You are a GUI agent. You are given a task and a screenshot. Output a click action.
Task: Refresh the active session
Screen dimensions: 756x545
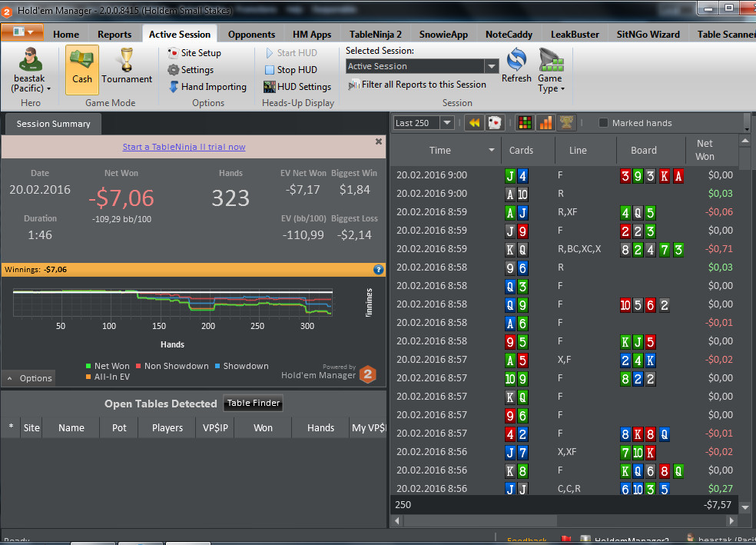[x=516, y=65]
